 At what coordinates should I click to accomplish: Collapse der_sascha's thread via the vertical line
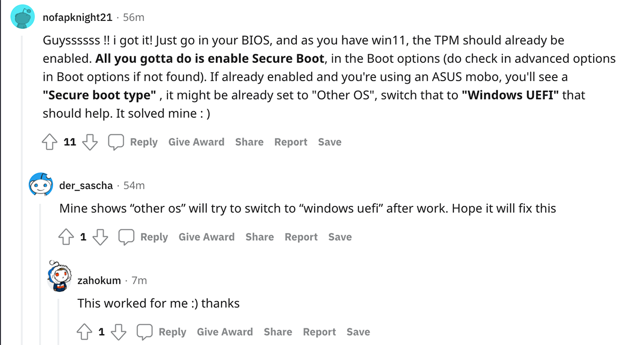(x=40, y=269)
